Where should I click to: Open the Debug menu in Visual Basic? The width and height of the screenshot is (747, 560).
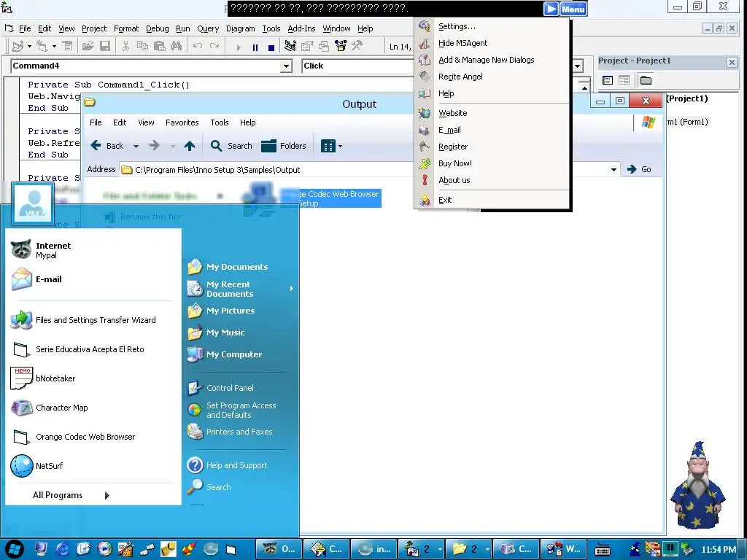[x=158, y=28]
